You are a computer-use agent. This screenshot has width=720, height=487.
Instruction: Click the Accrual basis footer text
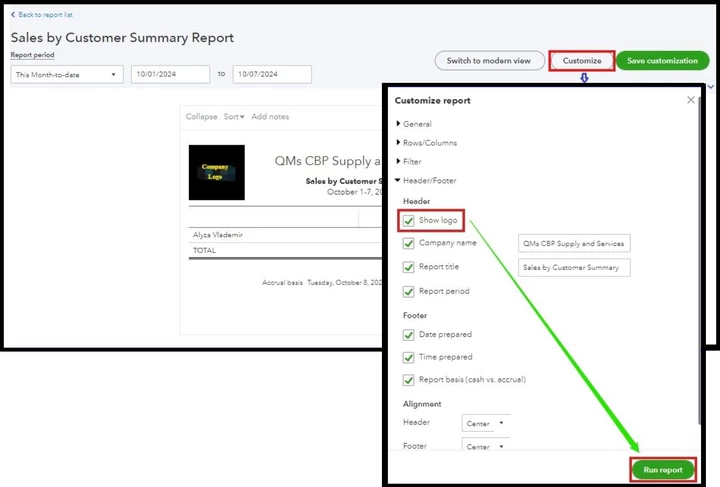[282, 283]
